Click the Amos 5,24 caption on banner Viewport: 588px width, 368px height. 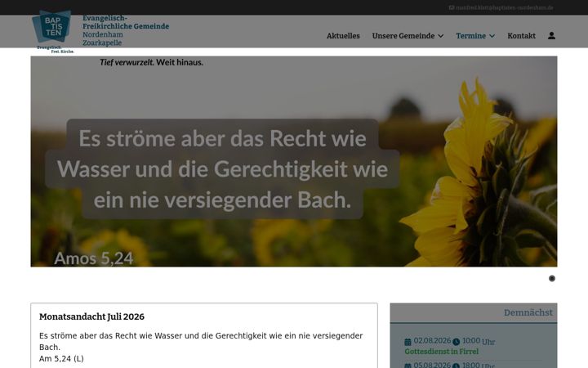(94, 258)
